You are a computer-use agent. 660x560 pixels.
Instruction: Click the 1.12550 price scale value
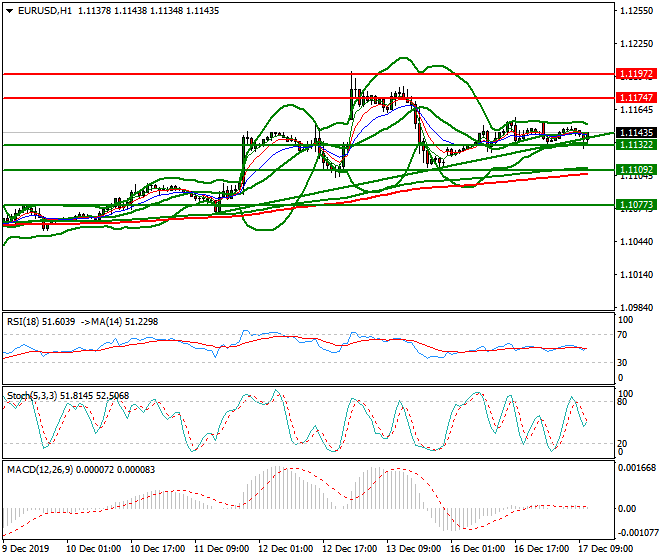click(637, 11)
